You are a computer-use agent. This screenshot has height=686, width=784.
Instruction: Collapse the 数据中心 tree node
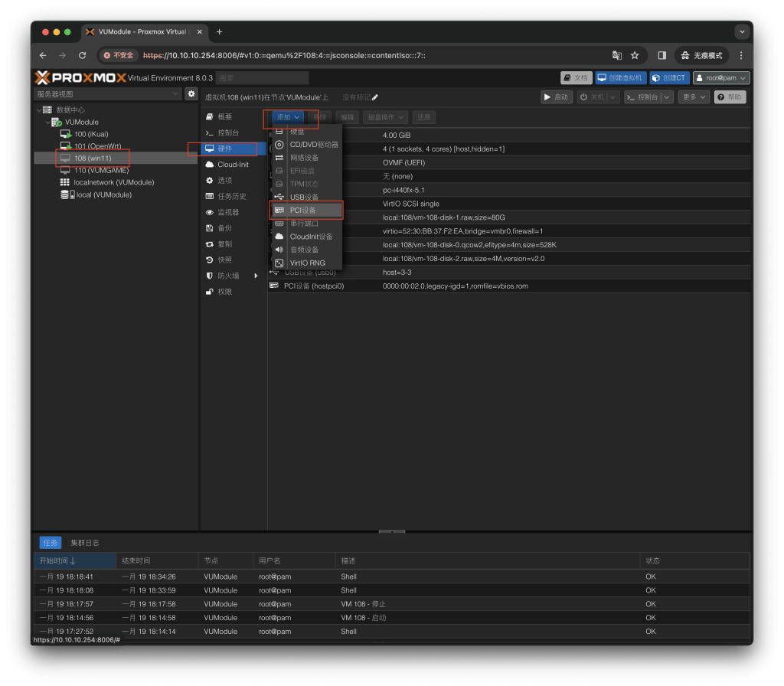coord(39,110)
